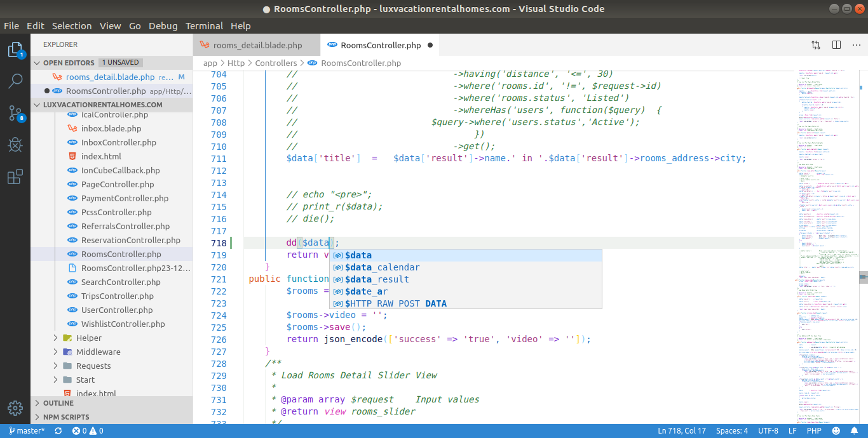Open the Manage gear settings icon
The height and width of the screenshot is (438, 868).
click(x=15, y=408)
